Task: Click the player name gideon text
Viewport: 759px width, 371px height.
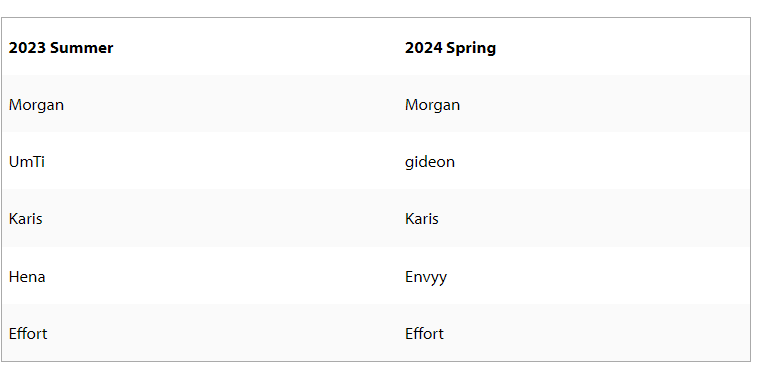Action: [x=430, y=162]
